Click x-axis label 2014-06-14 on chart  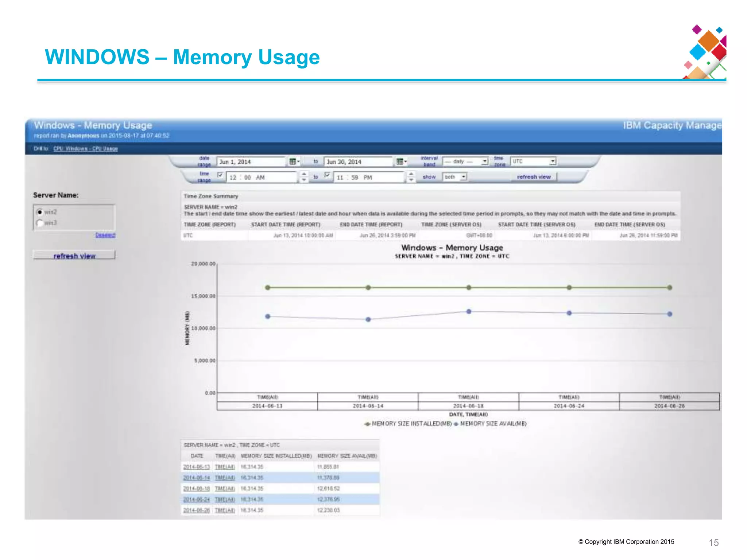[368, 406]
